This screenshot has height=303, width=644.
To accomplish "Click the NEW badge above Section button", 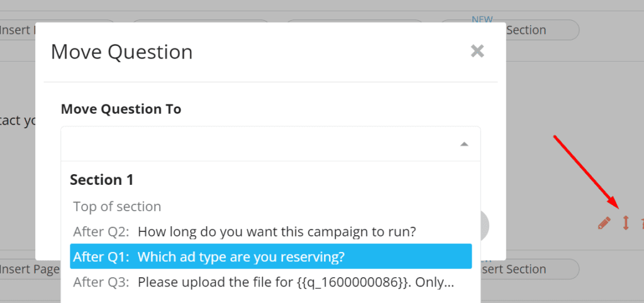I will (482, 19).
